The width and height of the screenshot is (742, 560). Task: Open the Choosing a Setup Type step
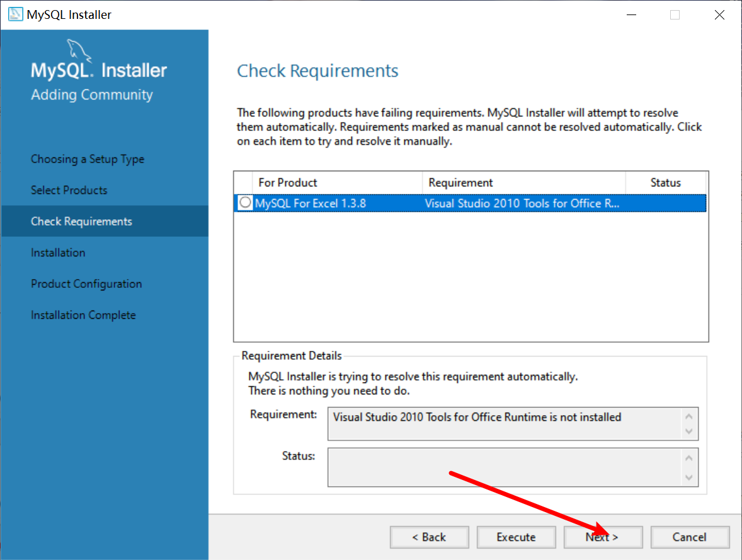pos(88,159)
